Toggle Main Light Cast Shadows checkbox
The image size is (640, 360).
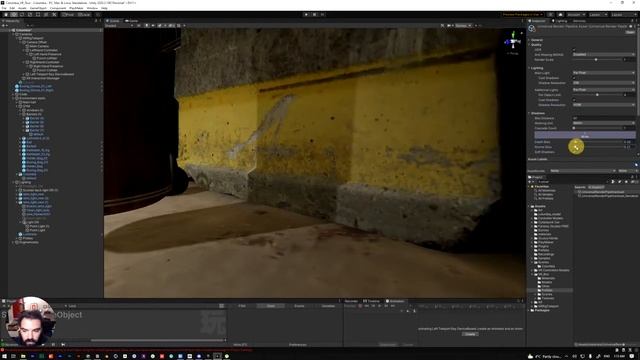click(574, 78)
